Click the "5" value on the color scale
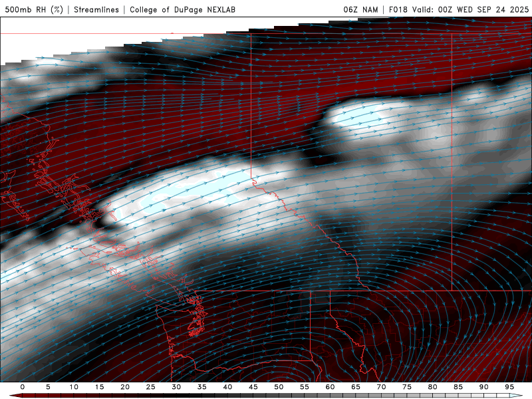The width and height of the screenshot is (532, 399). [x=48, y=387]
